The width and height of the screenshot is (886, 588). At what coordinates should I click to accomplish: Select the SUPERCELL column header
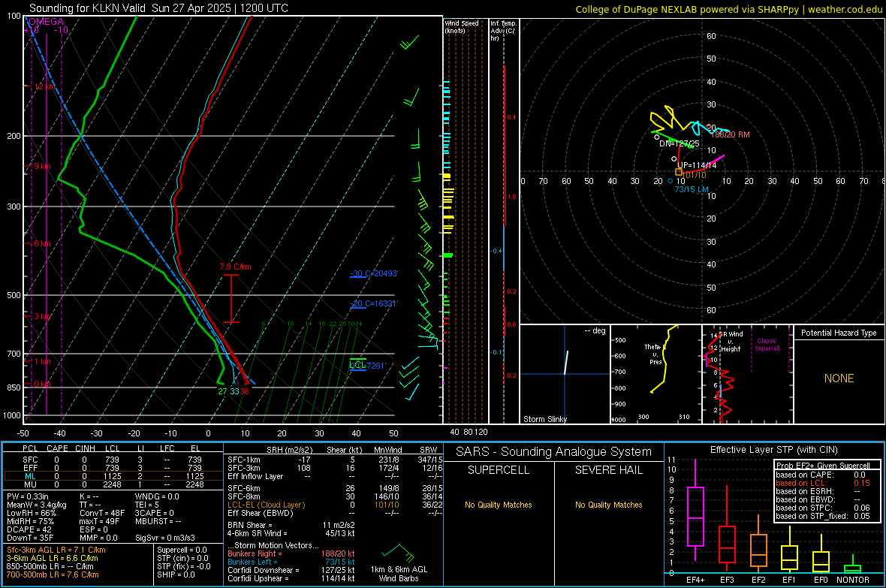pos(499,470)
